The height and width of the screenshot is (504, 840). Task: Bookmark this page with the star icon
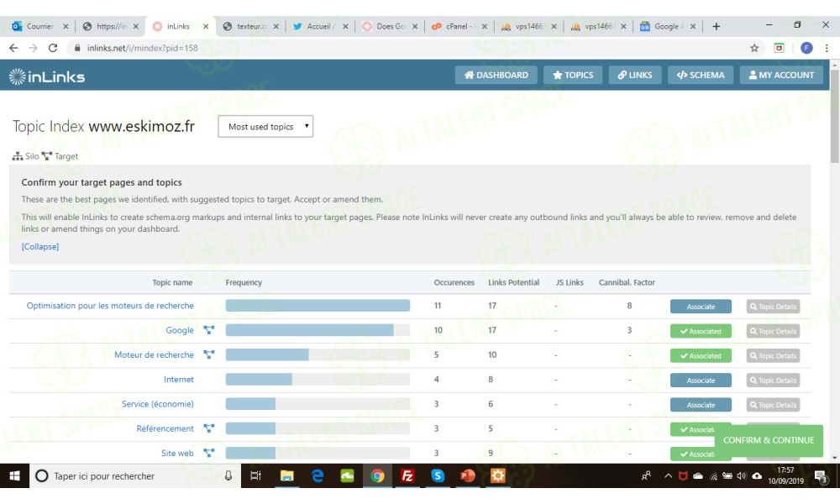pyautogui.click(x=754, y=48)
